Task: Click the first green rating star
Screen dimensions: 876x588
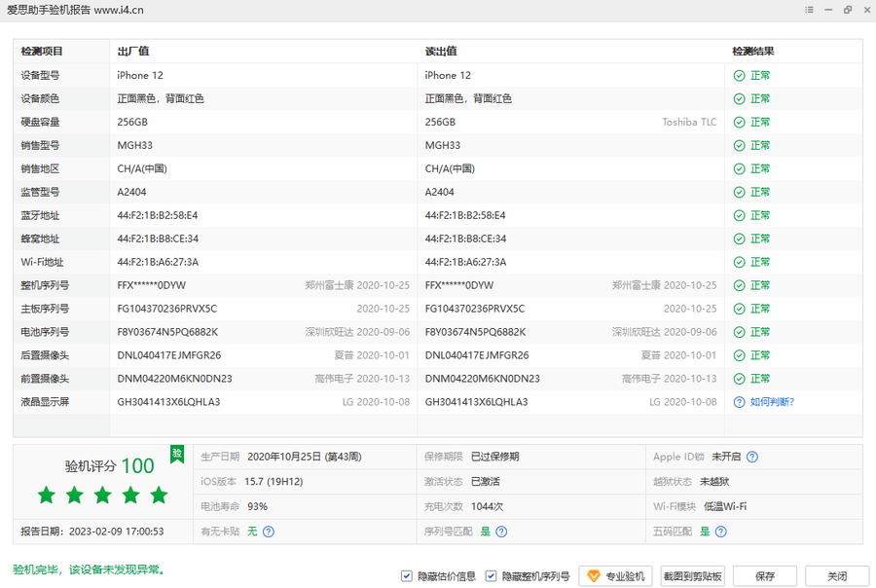Action: 47,495
